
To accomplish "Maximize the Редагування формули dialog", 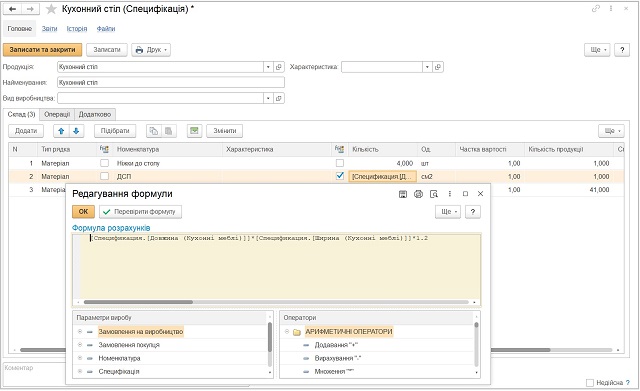I will (x=465, y=194).
